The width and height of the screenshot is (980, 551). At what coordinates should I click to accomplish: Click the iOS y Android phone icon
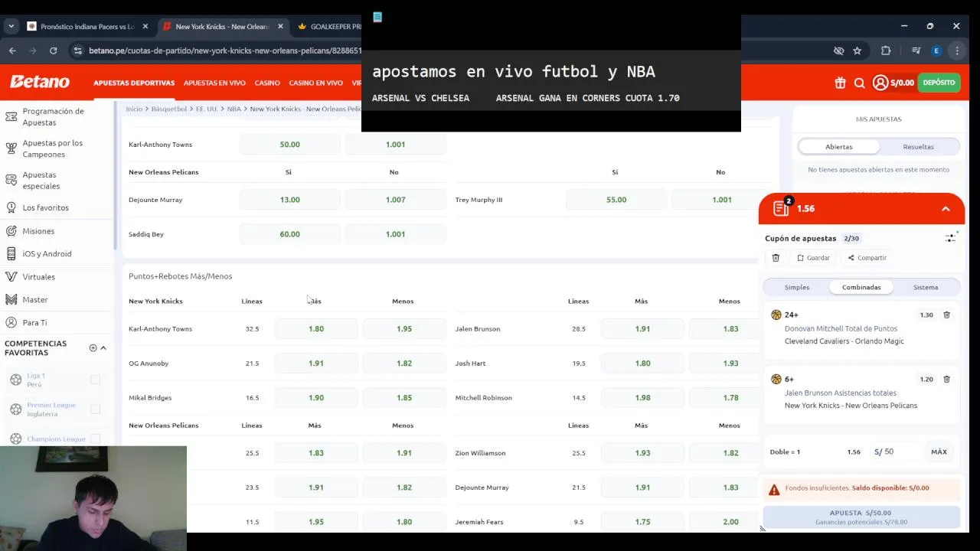coord(11,253)
